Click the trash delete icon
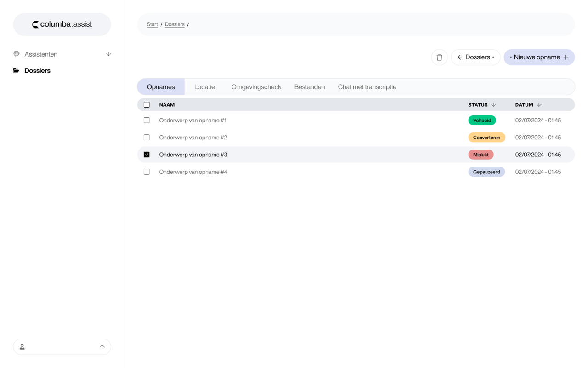Screen dimensions: 588x368 pyautogui.click(x=439, y=57)
